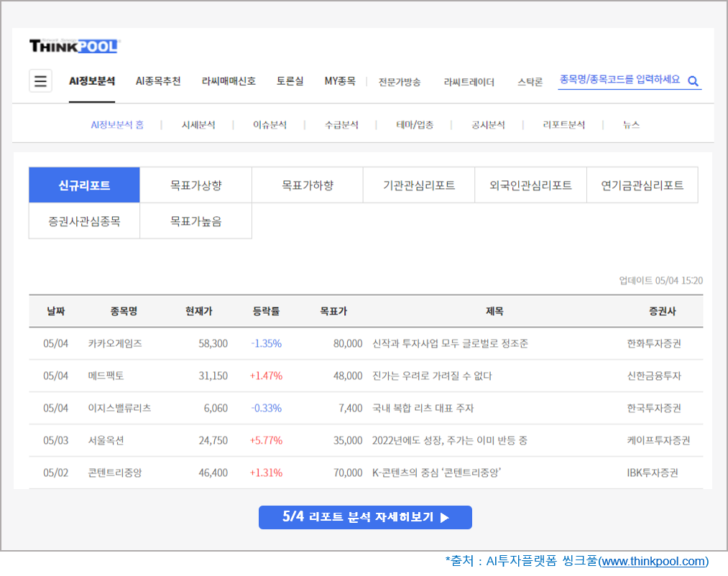Switch to the 목표가상향 tab
This screenshot has height=576, width=728.
195,185
